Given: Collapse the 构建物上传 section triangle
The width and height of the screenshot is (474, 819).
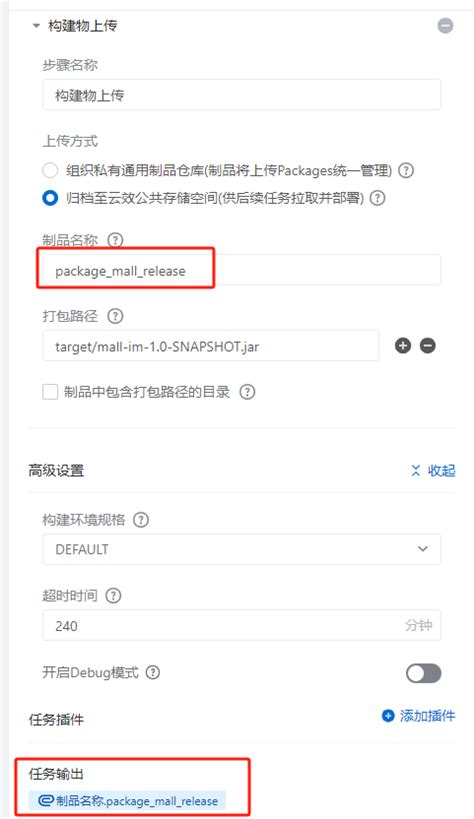Looking at the screenshot, I should 36,26.
